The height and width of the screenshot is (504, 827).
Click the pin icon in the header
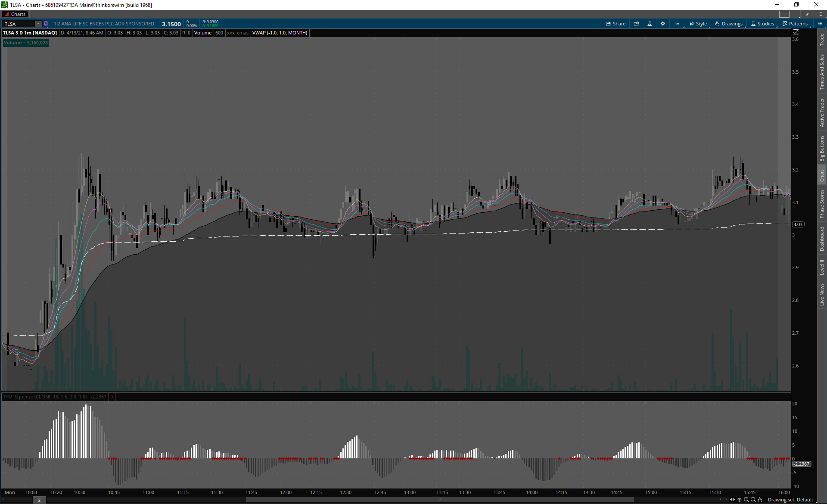coord(807,14)
